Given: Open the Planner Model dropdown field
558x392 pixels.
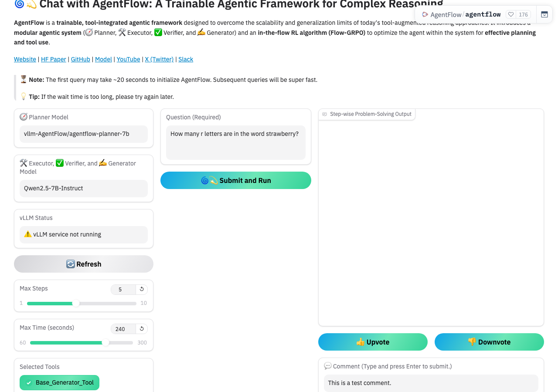Looking at the screenshot, I should 84,134.
